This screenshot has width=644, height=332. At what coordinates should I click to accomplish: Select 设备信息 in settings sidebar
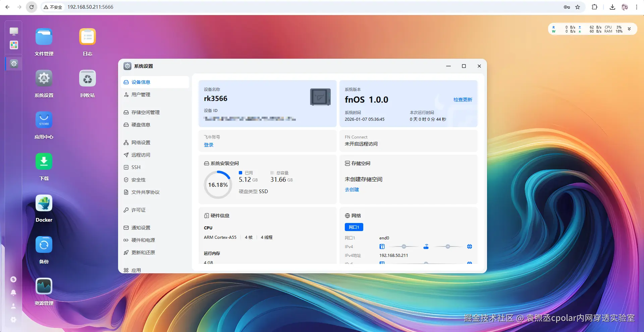155,82
